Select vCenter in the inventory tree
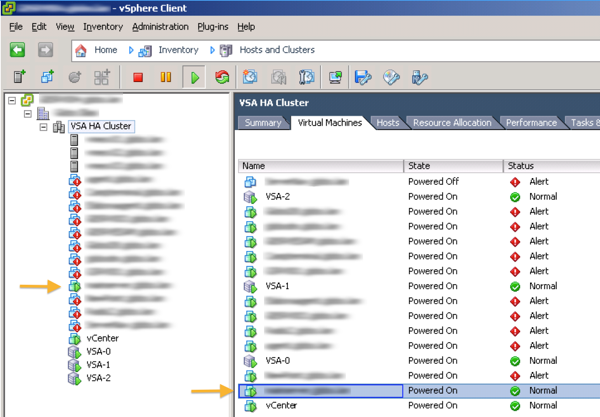 point(103,338)
